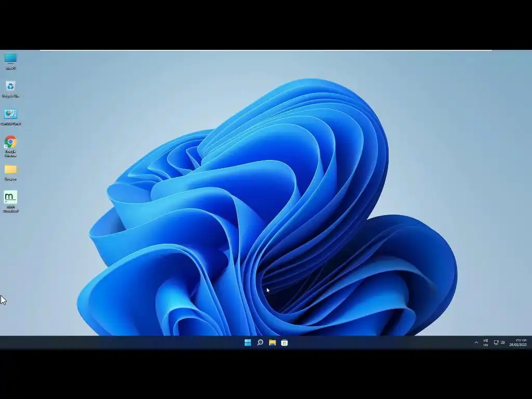
Task: Select the yellow folder desktop icon
Action: 10,172
